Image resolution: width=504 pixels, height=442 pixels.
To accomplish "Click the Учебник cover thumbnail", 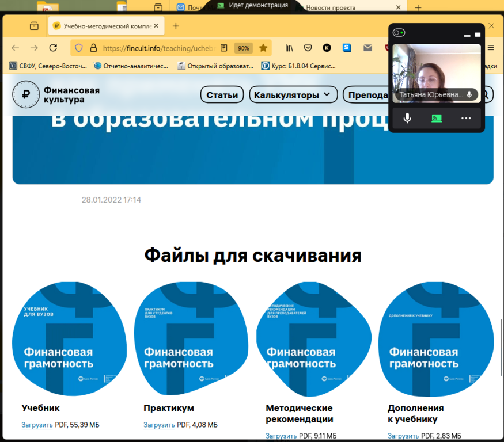I will (70, 339).
